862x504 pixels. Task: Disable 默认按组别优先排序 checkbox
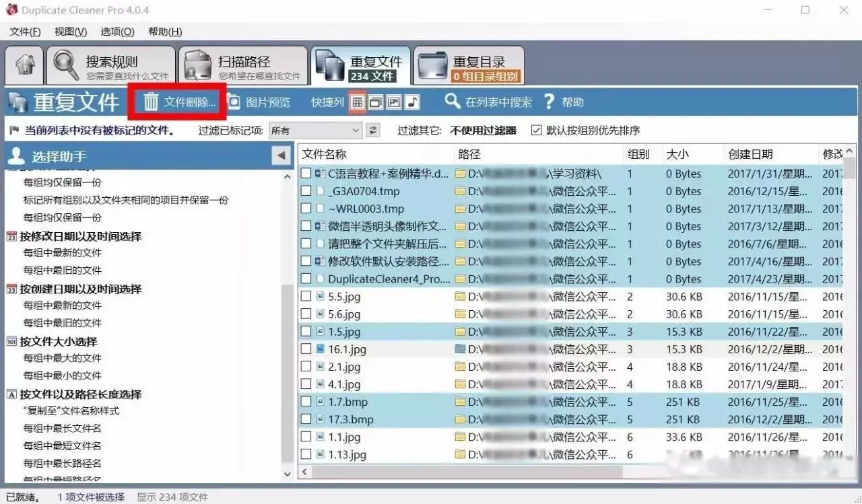tap(537, 130)
